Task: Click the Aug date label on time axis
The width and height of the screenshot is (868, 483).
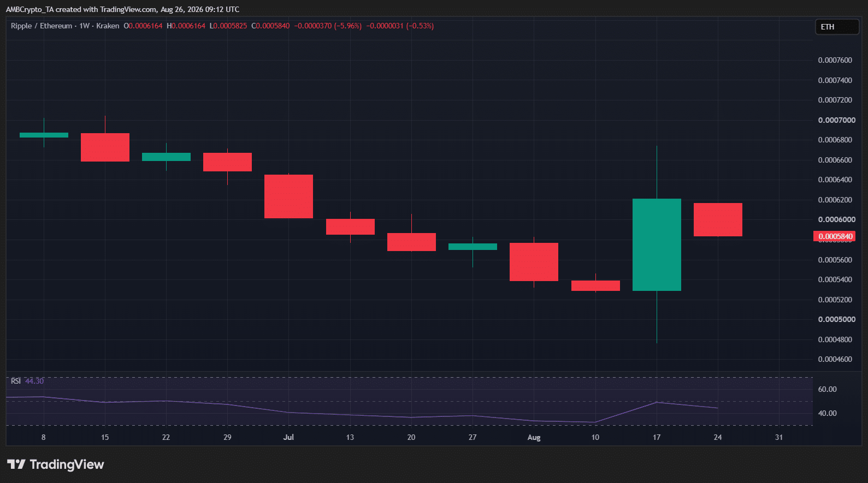Action: (534, 437)
